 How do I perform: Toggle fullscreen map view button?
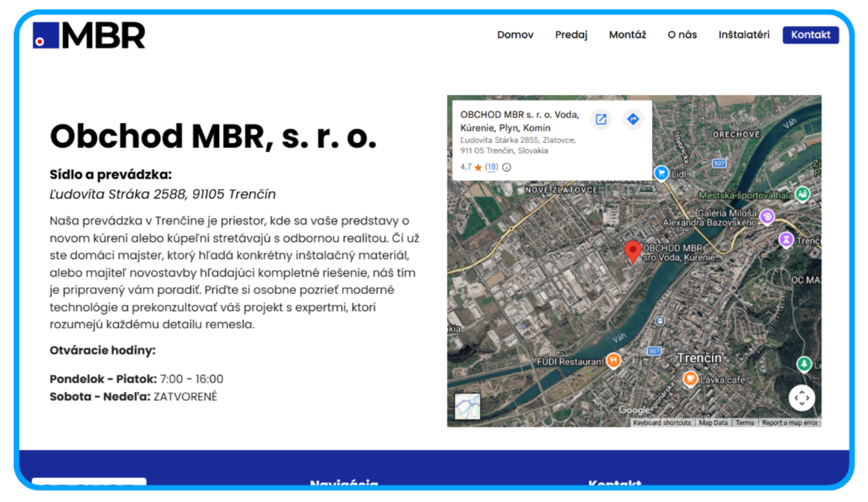[802, 398]
